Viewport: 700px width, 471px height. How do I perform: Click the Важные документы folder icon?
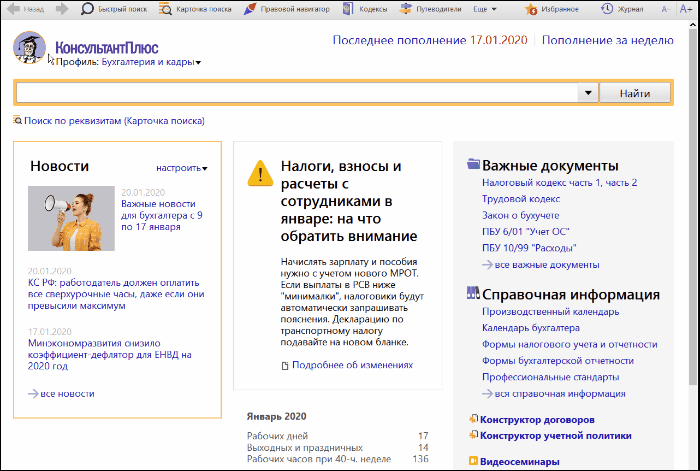(473, 164)
